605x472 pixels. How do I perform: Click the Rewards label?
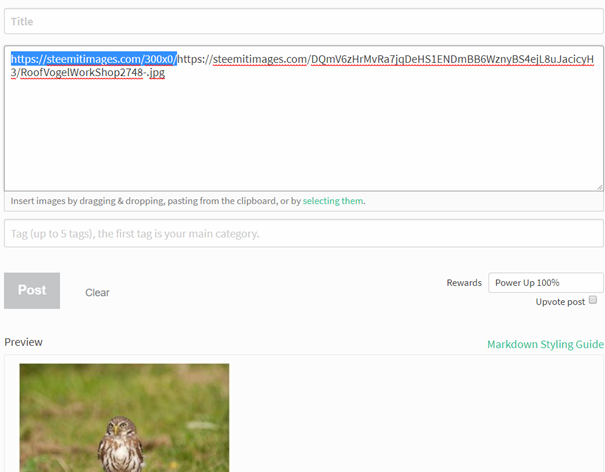pyautogui.click(x=464, y=283)
